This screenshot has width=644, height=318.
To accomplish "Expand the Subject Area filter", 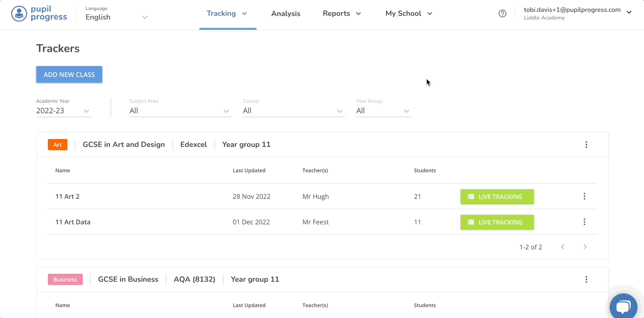I will [x=180, y=111].
